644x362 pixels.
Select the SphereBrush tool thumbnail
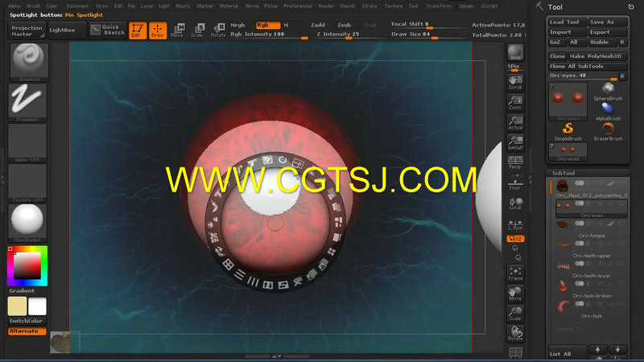[x=608, y=92]
